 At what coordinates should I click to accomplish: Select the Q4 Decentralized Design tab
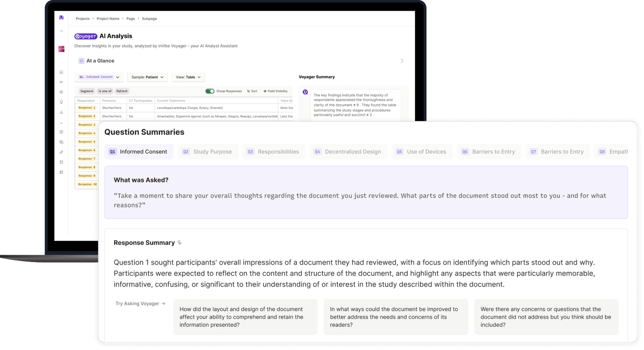coord(348,152)
